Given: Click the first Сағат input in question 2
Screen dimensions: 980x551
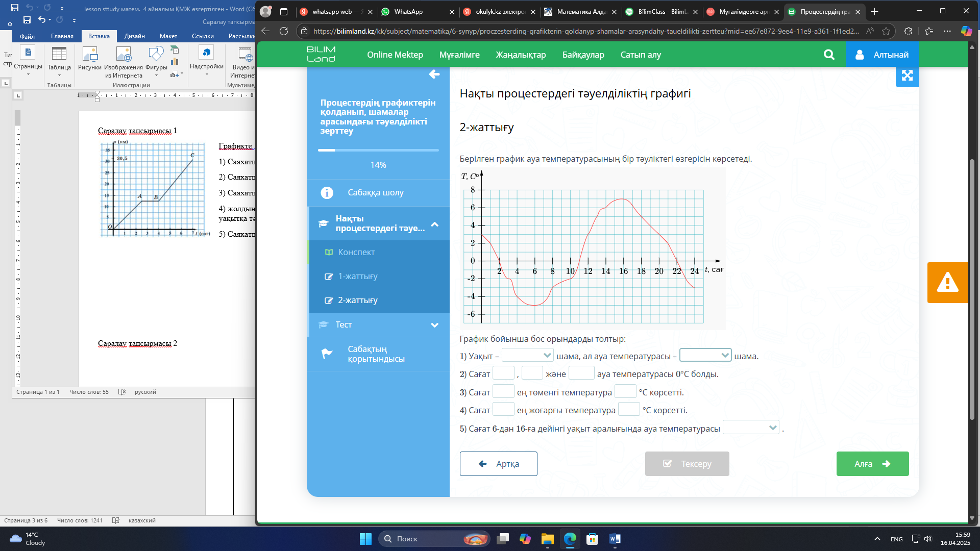Looking at the screenshot, I should (503, 373).
